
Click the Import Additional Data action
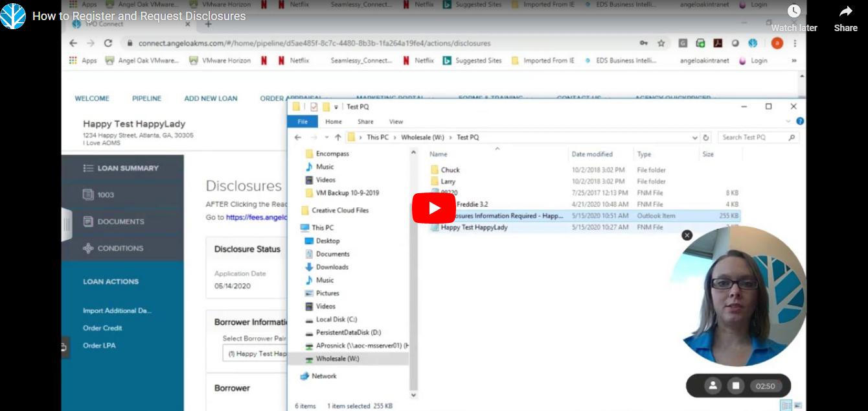click(117, 311)
